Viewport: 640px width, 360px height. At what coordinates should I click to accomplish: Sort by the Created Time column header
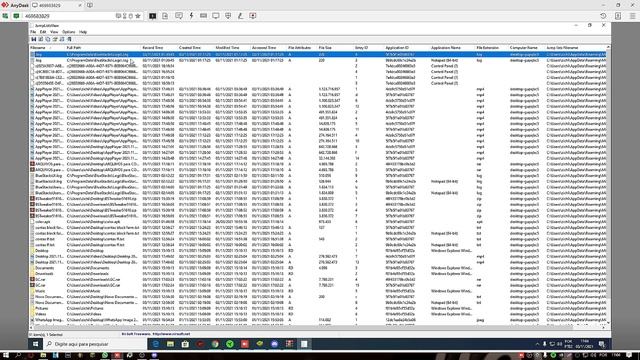click(196, 48)
